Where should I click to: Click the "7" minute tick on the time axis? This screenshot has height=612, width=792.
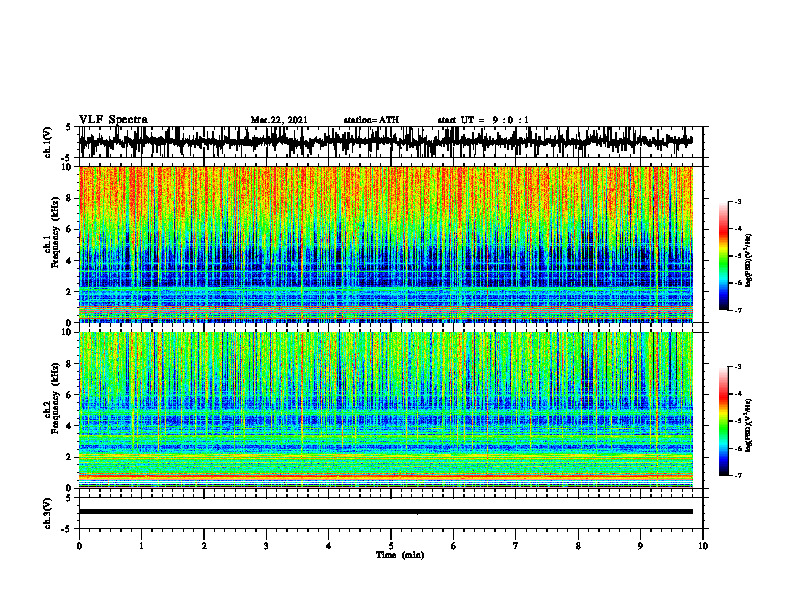[x=516, y=546]
